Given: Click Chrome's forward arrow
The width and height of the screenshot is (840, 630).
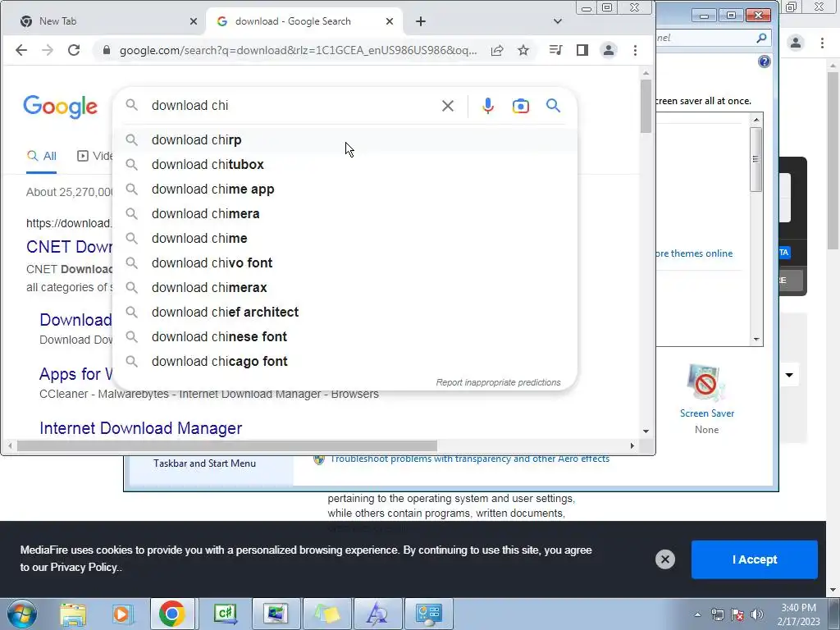Looking at the screenshot, I should click(48, 50).
